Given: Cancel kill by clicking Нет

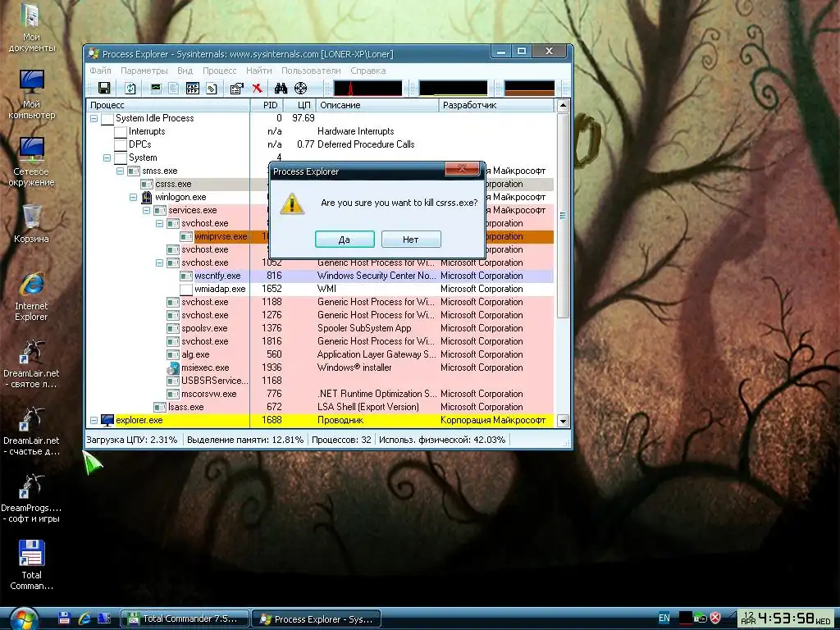Looking at the screenshot, I should point(411,240).
